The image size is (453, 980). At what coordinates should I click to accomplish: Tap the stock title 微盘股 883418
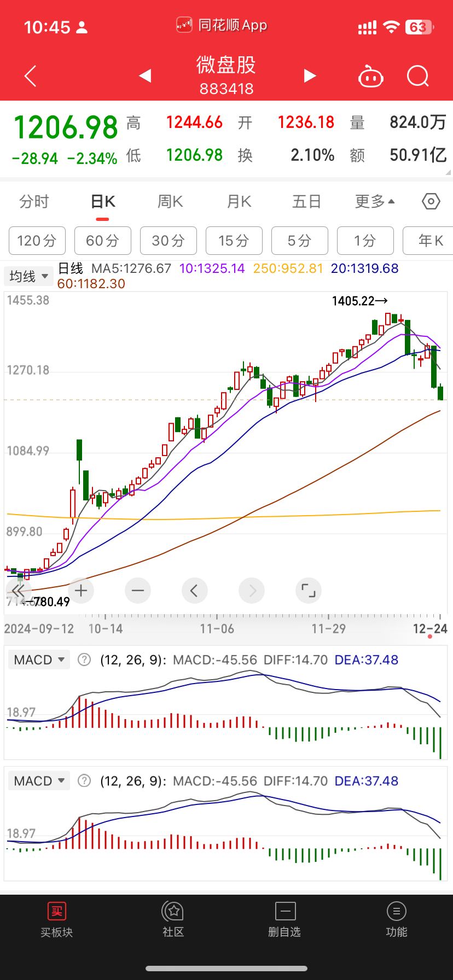coord(226,75)
